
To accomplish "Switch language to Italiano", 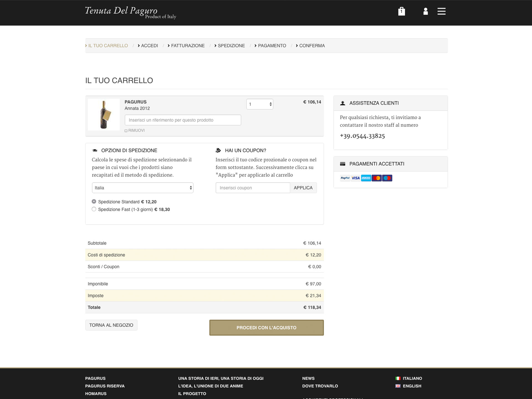I will (412, 378).
